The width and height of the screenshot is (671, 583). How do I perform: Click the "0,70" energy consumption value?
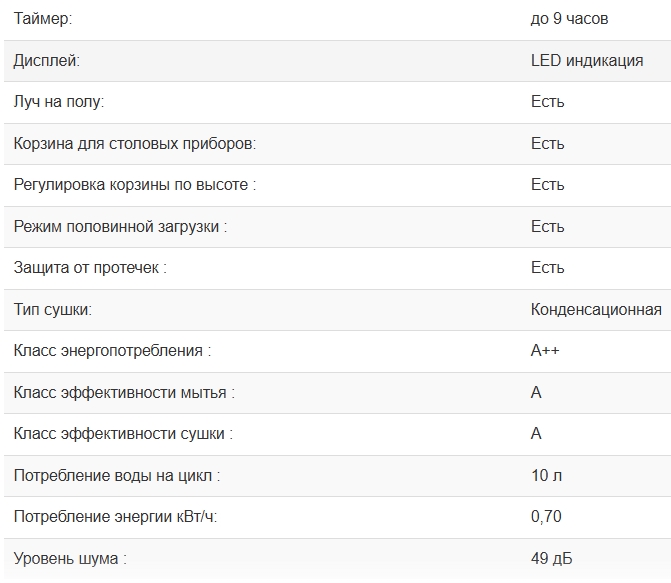546,517
